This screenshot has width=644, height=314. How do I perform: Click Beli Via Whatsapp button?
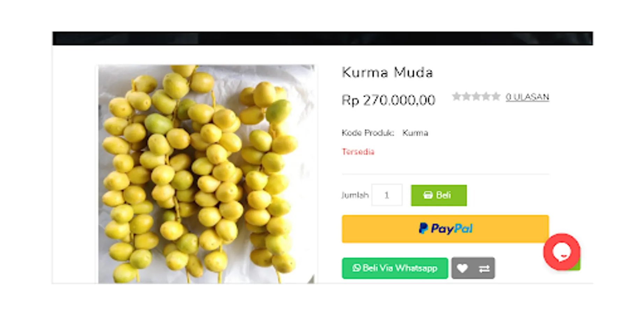click(395, 268)
